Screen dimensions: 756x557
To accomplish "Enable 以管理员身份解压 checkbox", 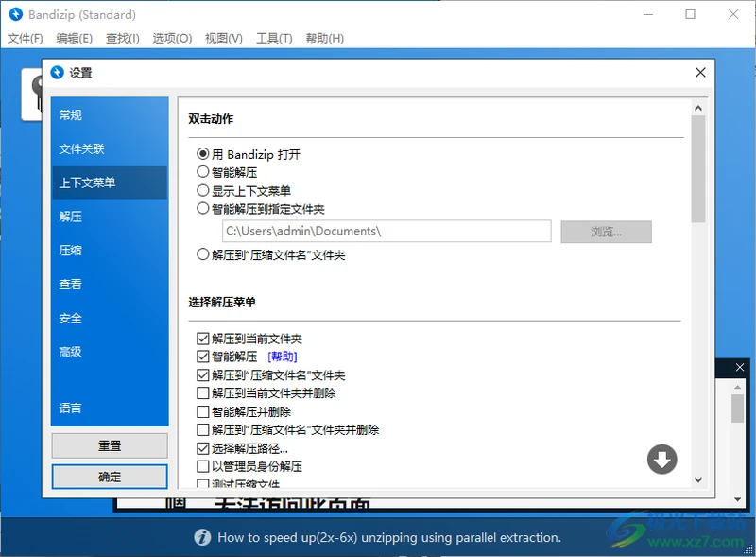I will [203, 466].
